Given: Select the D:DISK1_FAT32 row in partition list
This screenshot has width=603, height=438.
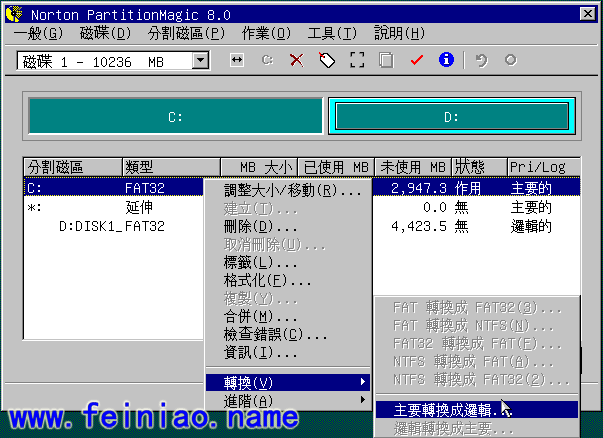Looking at the screenshot, I should click(x=110, y=226).
